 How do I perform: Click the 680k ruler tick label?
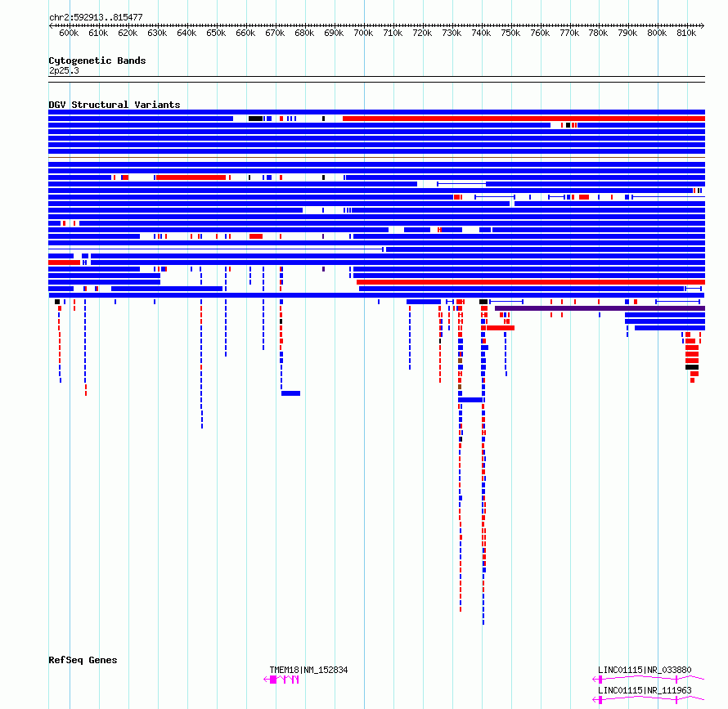(304, 33)
